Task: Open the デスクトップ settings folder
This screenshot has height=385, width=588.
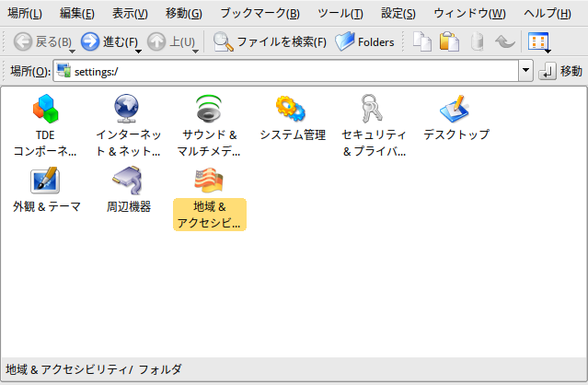Action: [456, 118]
